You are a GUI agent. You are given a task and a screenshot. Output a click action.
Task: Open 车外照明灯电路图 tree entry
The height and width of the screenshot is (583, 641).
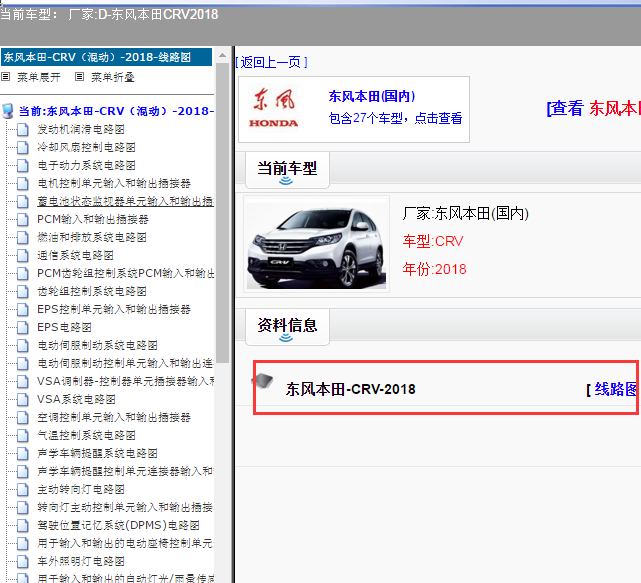[x=81, y=561]
